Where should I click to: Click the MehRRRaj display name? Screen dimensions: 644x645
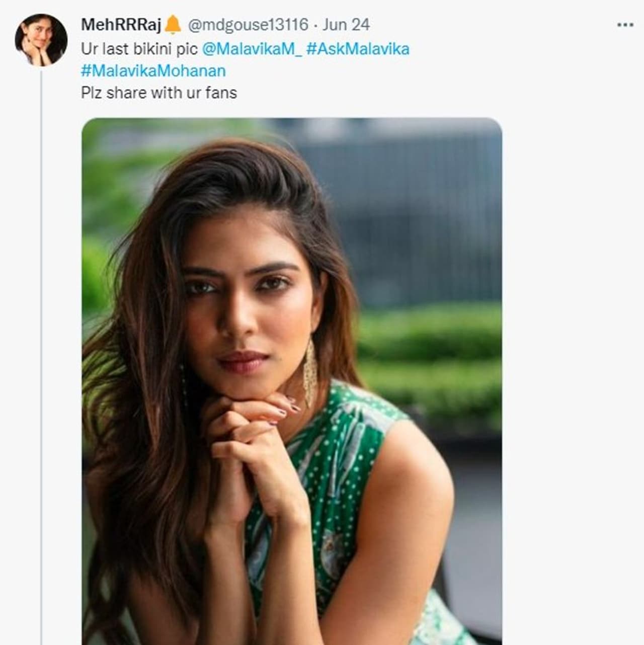[x=121, y=25]
